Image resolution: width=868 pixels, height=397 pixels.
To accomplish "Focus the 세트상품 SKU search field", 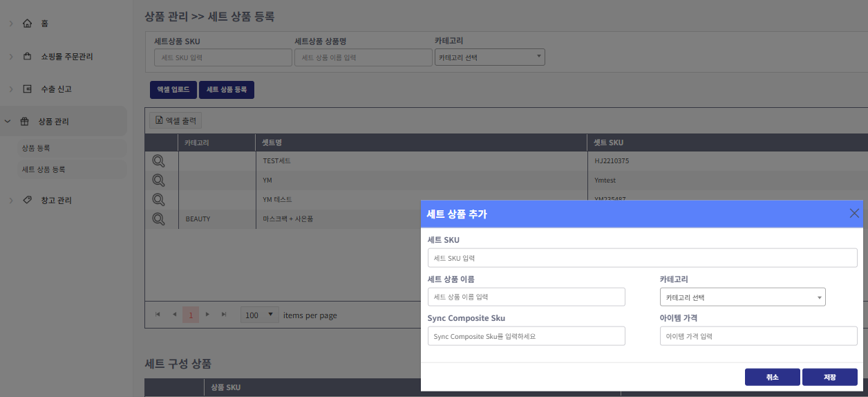I will coord(223,57).
